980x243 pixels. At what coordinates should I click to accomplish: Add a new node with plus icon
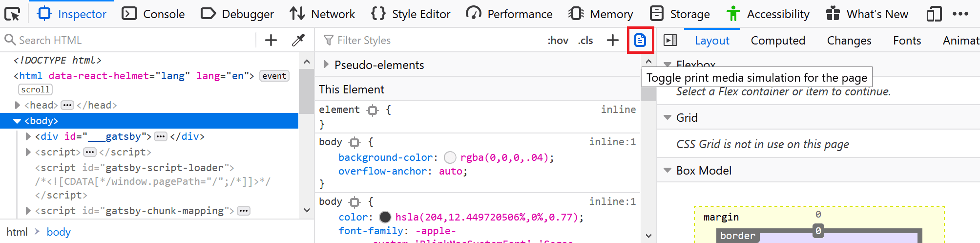tap(271, 40)
